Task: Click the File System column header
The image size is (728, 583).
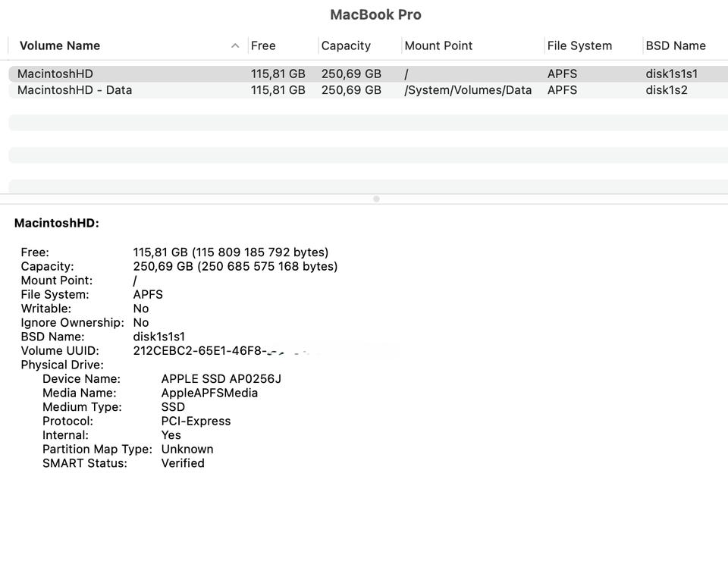Action: 579,45
